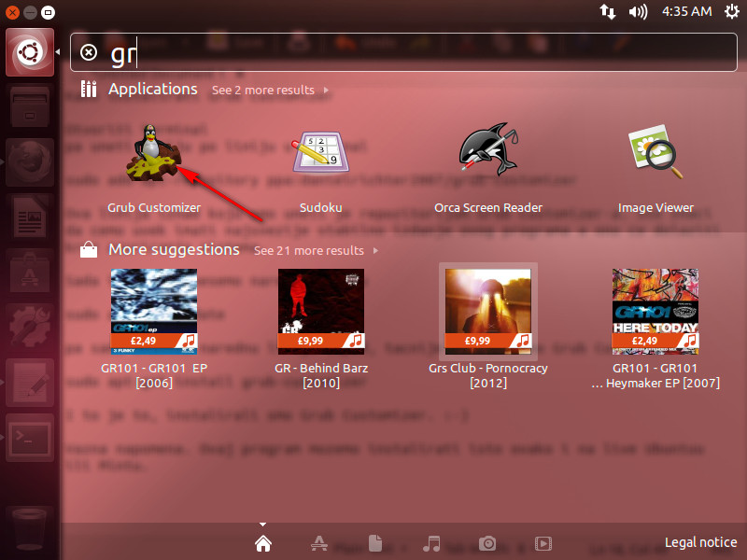747x560 pixels.
Task: Open Terminal from launcher
Action: pyautogui.click(x=30, y=438)
